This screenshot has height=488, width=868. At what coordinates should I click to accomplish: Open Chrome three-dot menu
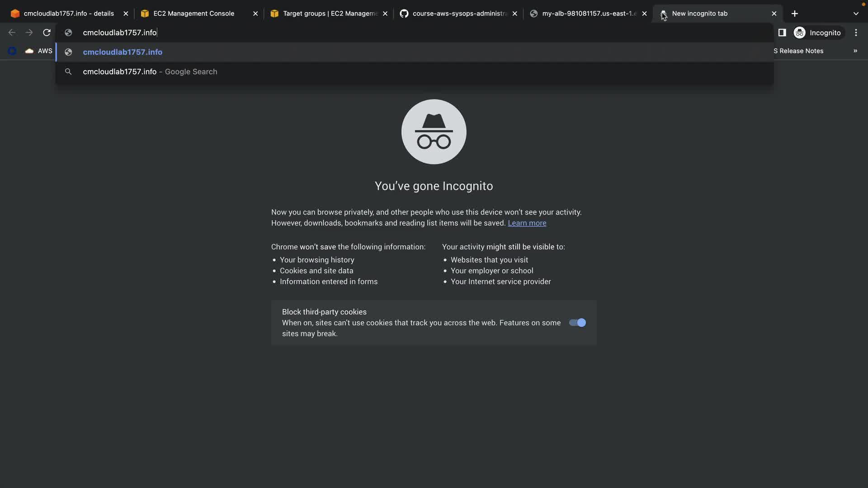pos(856,33)
